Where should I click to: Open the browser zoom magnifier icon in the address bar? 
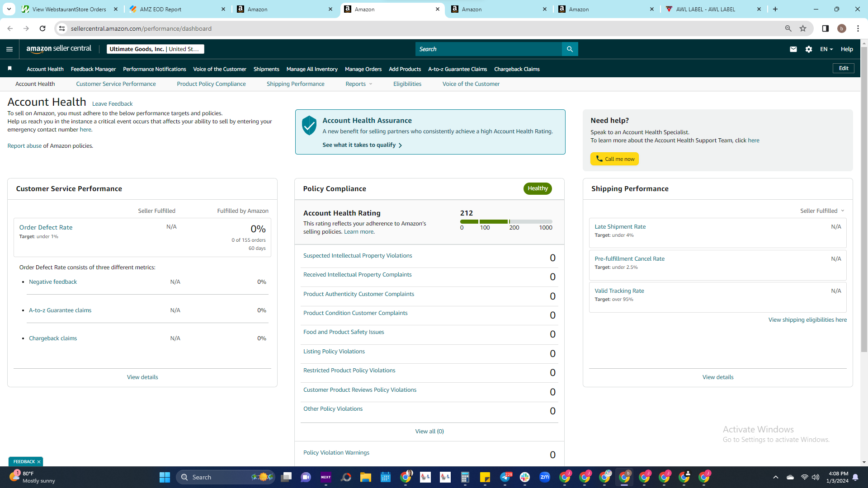(x=788, y=28)
